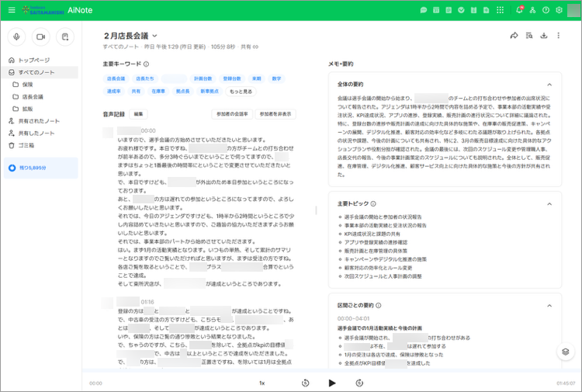Change playback speed 1x
The height and width of the screenshot is (392, 582).
(x=262, y=383)
